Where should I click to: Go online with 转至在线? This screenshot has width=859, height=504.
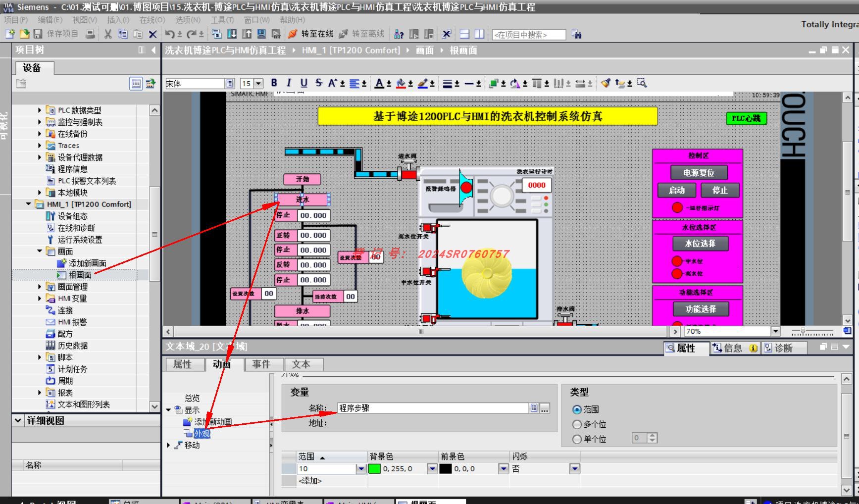click(310, 34)
